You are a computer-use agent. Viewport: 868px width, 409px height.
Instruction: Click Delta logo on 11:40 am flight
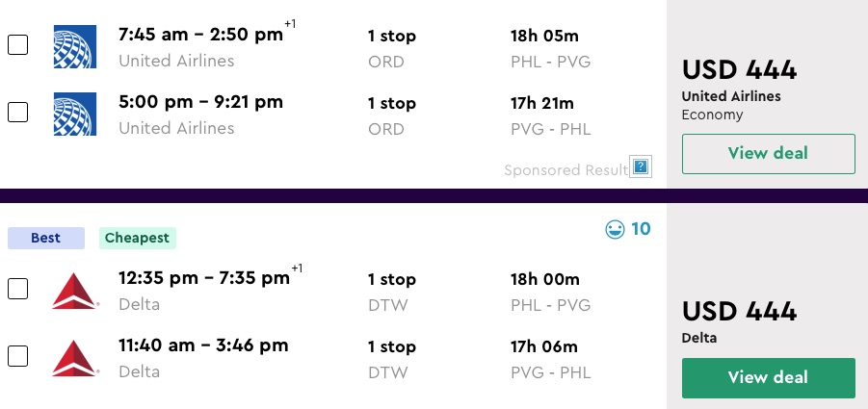(75, 357)
